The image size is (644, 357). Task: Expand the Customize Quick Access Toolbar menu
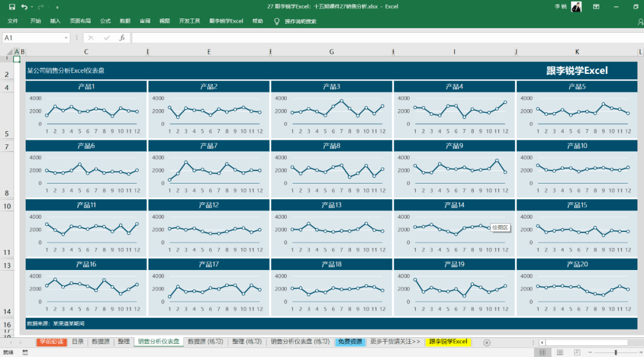click(57, 7)
